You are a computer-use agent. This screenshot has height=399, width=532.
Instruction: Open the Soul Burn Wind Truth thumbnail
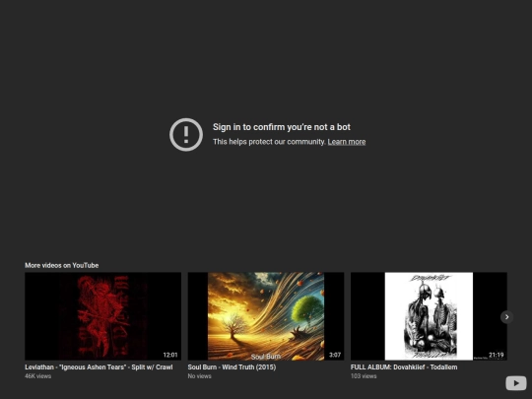pos(266,316)
